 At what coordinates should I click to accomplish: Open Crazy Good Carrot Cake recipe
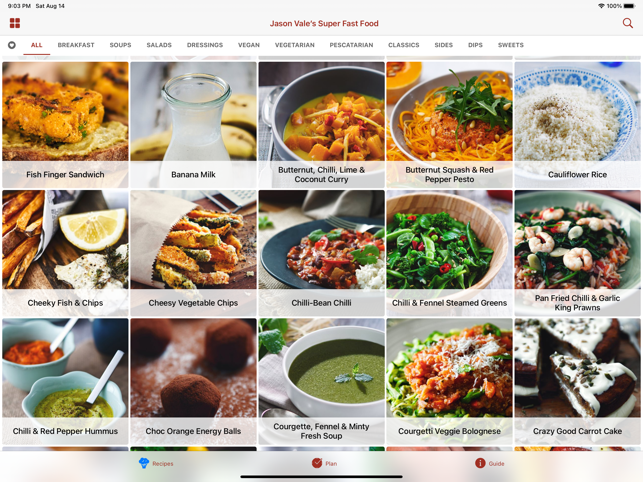pyautogui.click(x=577, y=381)
